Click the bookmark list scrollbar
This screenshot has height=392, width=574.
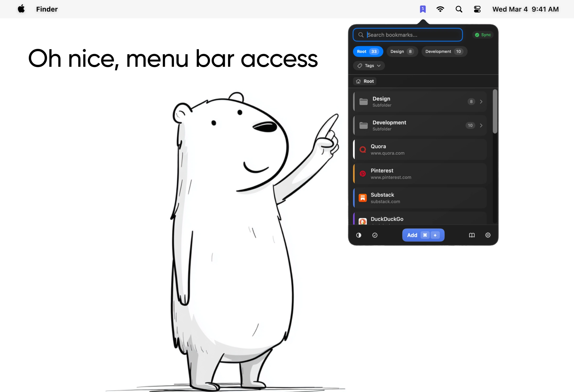pyautogui.click(x=495, y=111)
